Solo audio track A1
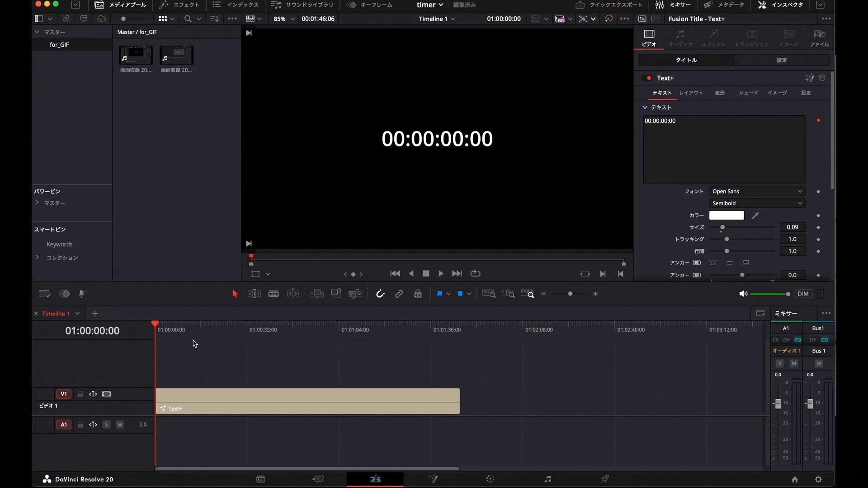Viewport: 868px width, 488px height. [106, 424]
